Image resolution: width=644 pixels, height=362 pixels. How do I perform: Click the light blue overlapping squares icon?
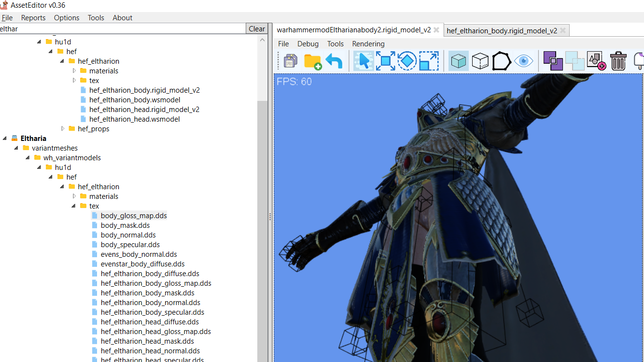click(575, 61)
